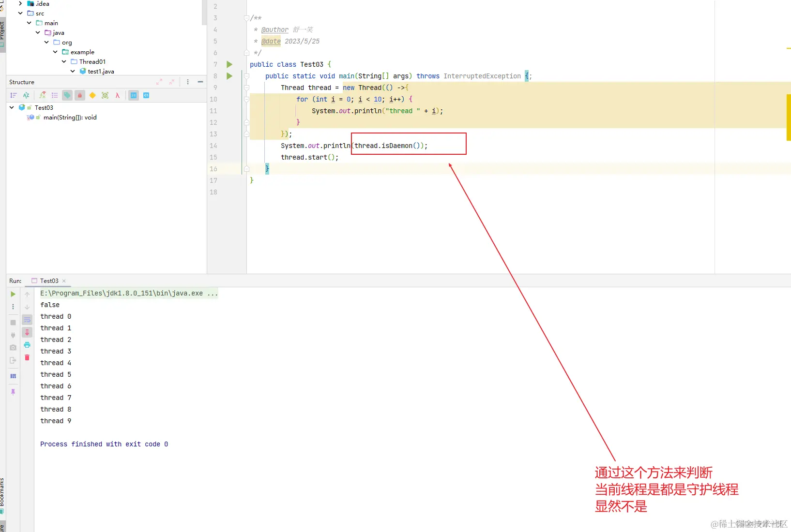Pin the Run tab with the pin icon
The width and height of the screenshot is (791, 532).
coord(13,392)
